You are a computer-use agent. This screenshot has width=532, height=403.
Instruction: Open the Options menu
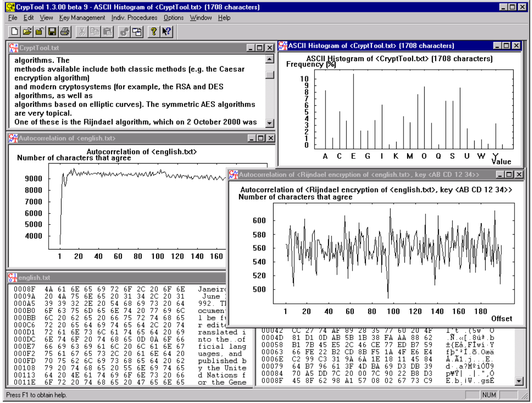click(174, 18)
